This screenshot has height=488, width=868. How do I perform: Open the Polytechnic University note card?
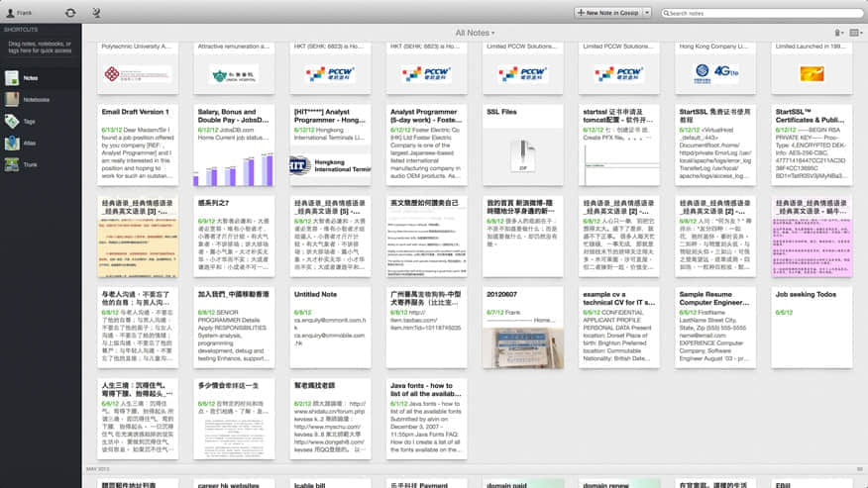click(x=138, y=67)
